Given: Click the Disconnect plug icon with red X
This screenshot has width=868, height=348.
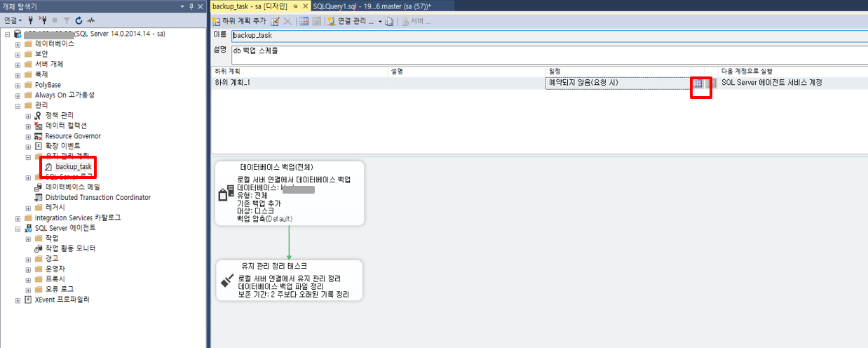Looking at the screenshot, I should [42, 20].
